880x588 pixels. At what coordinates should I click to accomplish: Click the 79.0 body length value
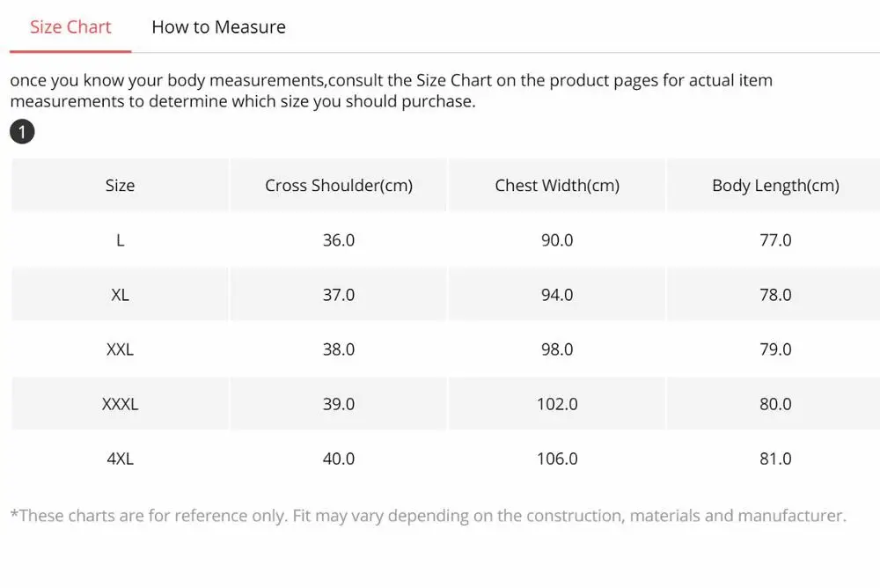(775, 349)
